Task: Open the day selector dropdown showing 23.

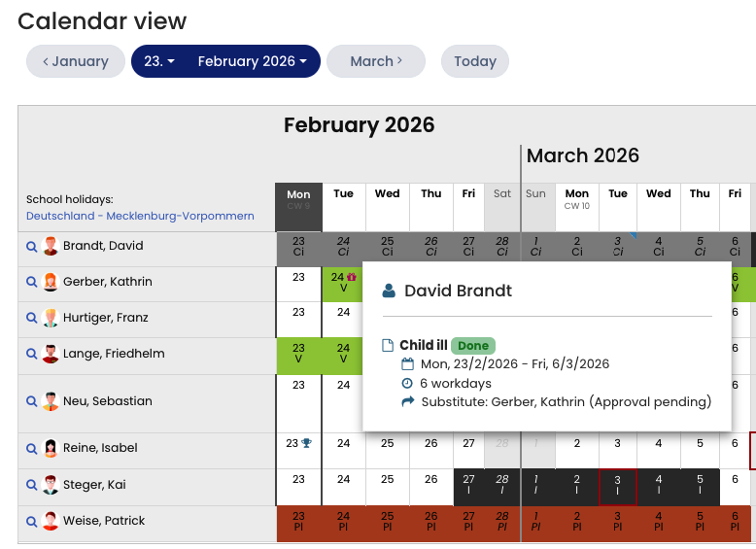Action: [159, 61]
